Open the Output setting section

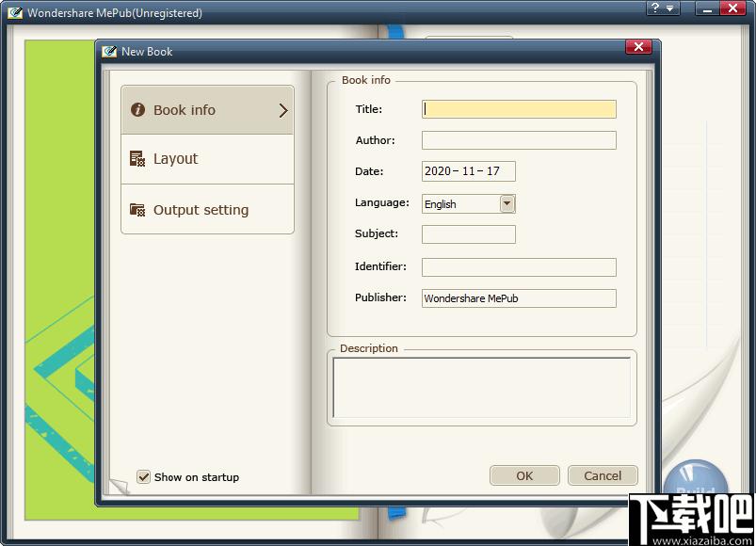(207, 210)
